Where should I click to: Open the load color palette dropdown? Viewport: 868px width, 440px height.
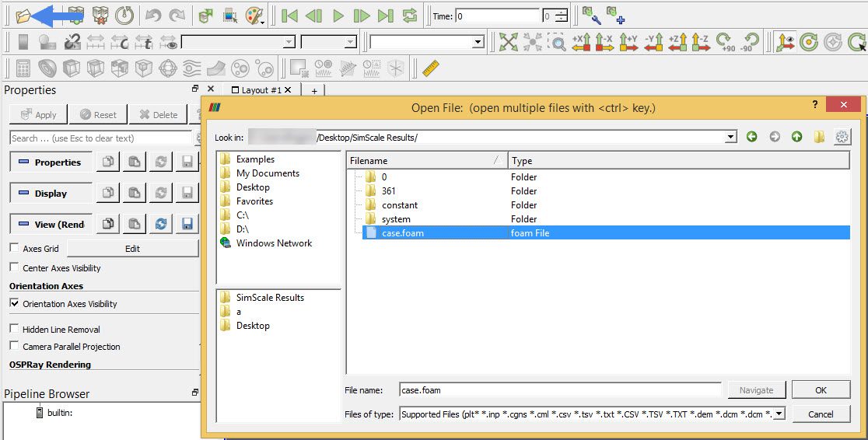[x=254, y=15]
